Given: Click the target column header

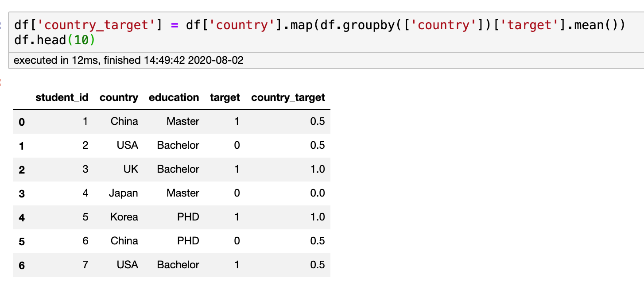Looking at the screenshot, I should click(x=225, y=97).
